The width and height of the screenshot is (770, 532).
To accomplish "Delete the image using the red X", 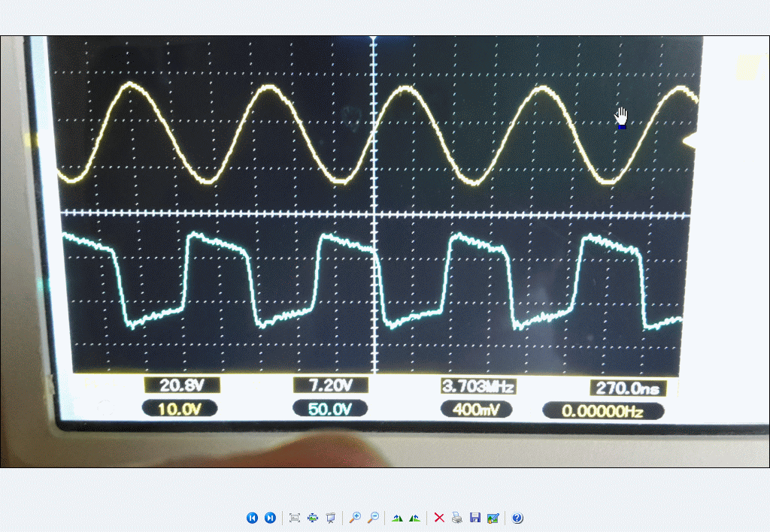I will click(x=439, y=518).
